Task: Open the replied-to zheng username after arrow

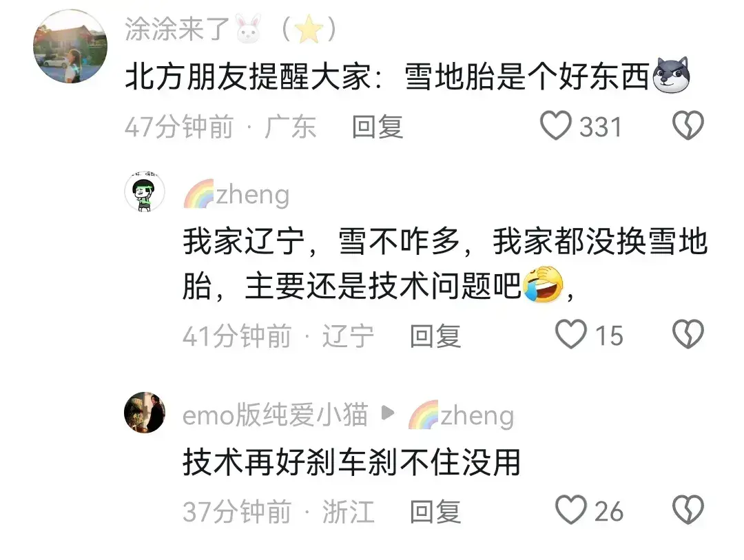Action: 461,415
